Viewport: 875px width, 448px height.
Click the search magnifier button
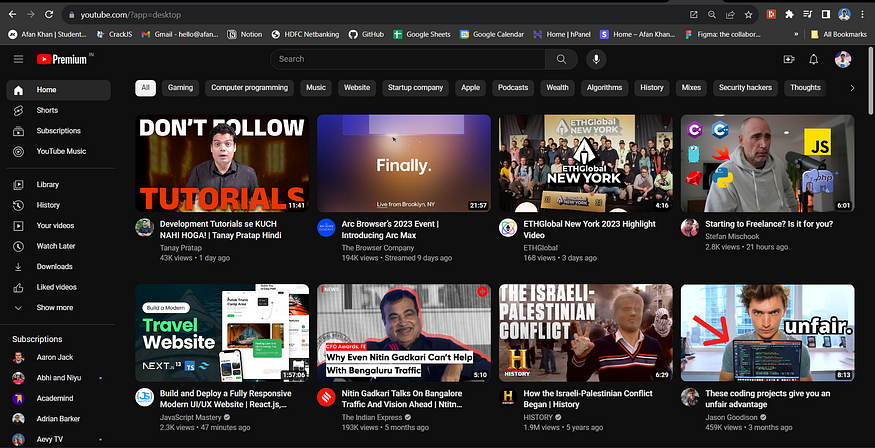(x=561, y=59)
